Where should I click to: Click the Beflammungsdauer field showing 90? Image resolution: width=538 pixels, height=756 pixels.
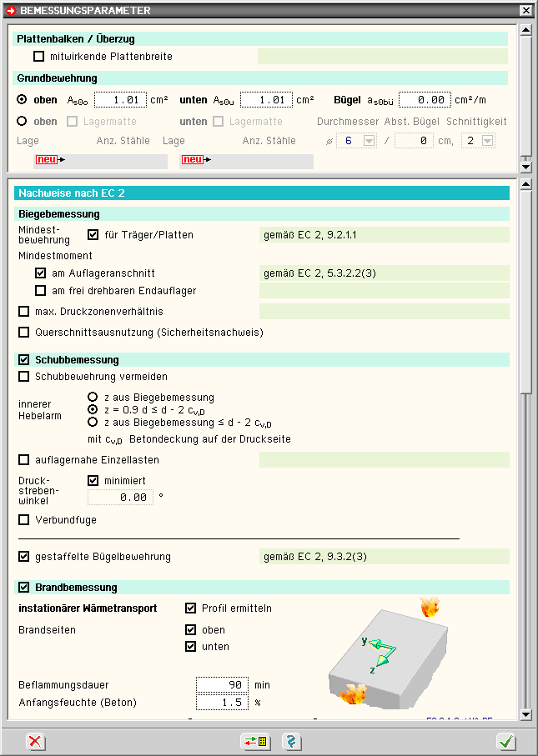tap(222, 685)
